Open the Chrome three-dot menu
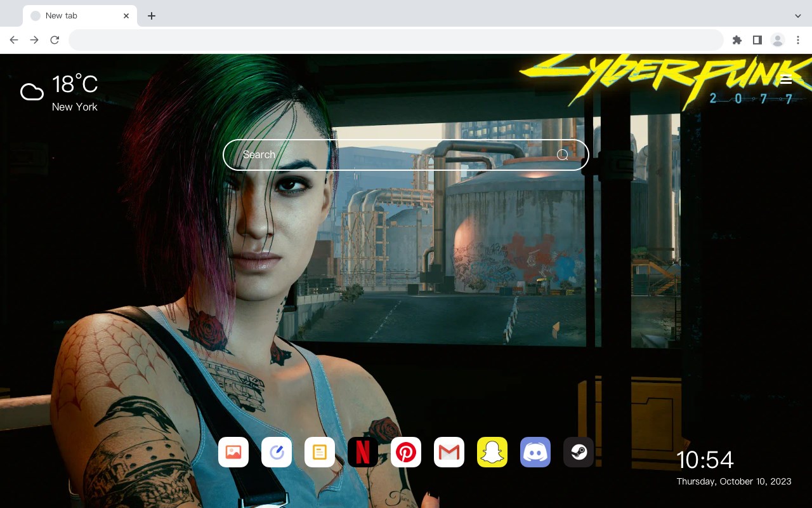812x508 pixels. click(x=797, y=40)
